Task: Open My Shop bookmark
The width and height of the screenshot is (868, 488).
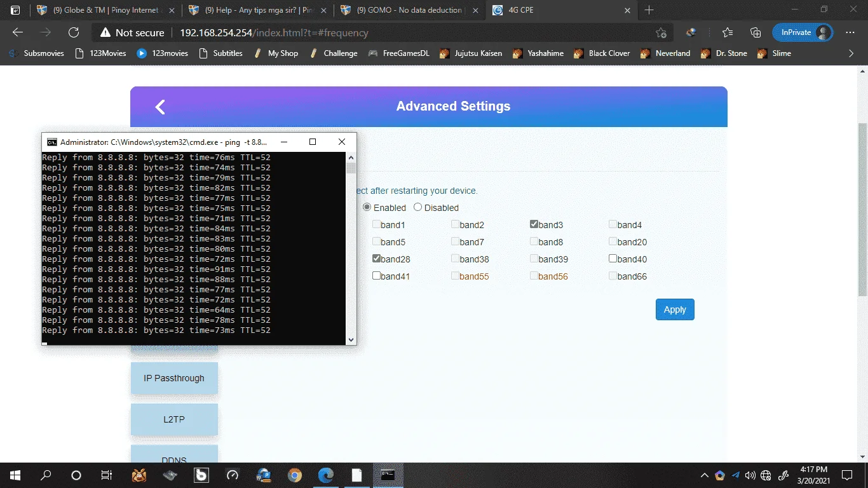Action: tap(276, 53)
